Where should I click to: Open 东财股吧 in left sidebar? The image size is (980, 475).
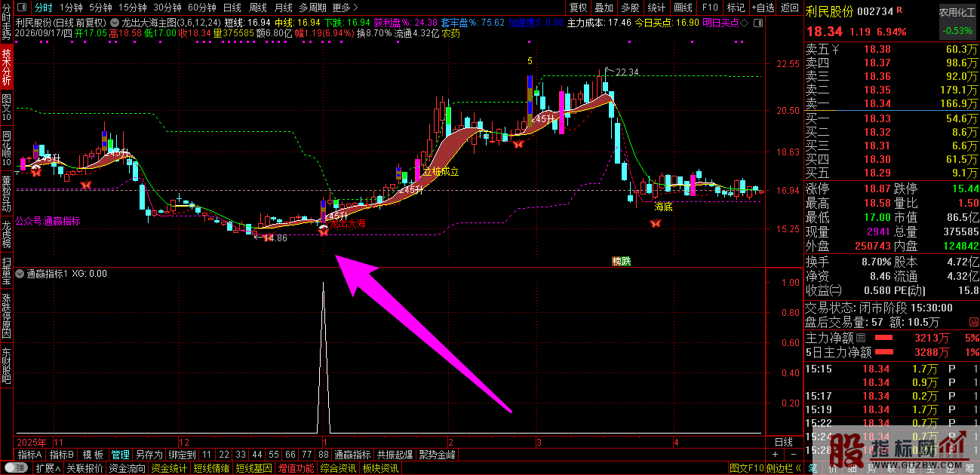tap(7, 366)
